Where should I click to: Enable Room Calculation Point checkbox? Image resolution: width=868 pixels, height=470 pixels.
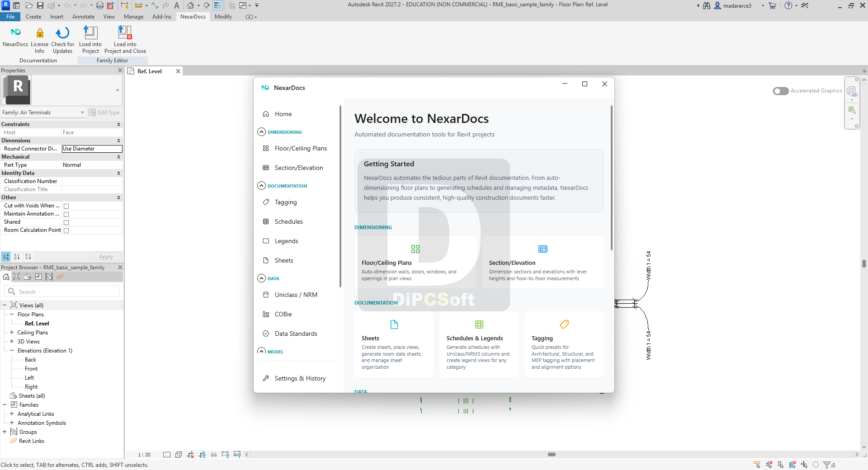pyautogui.click(x=66, y=230)
